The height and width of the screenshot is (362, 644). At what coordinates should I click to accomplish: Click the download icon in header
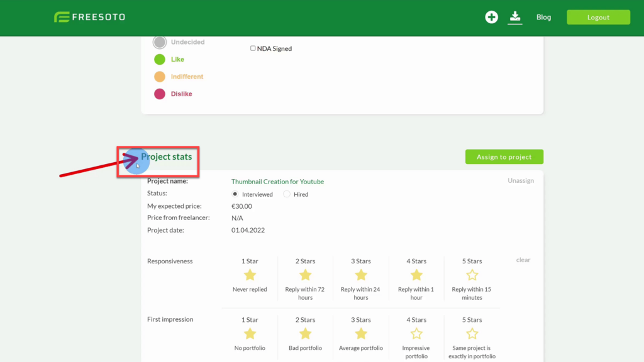click(x=514, y=17)
